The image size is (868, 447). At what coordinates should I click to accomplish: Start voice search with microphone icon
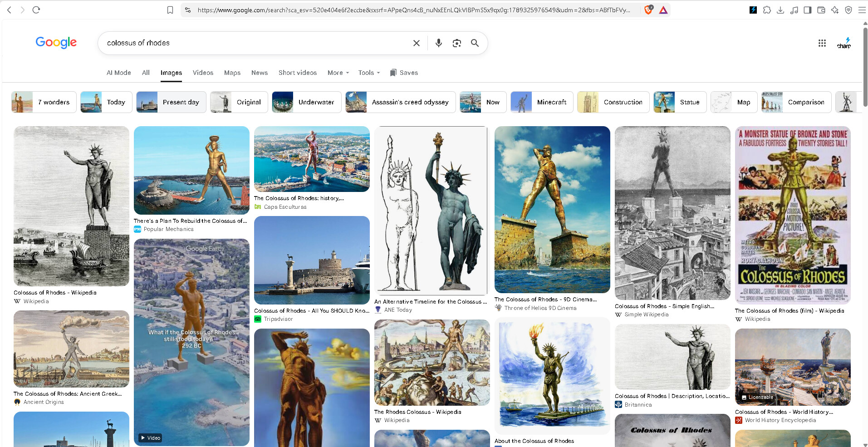click(x=438, y=43)
